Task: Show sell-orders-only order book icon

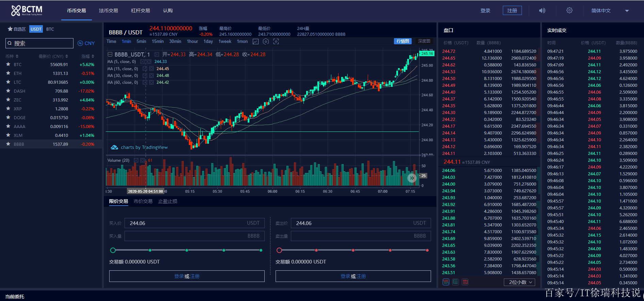Action: coord(465,282)
